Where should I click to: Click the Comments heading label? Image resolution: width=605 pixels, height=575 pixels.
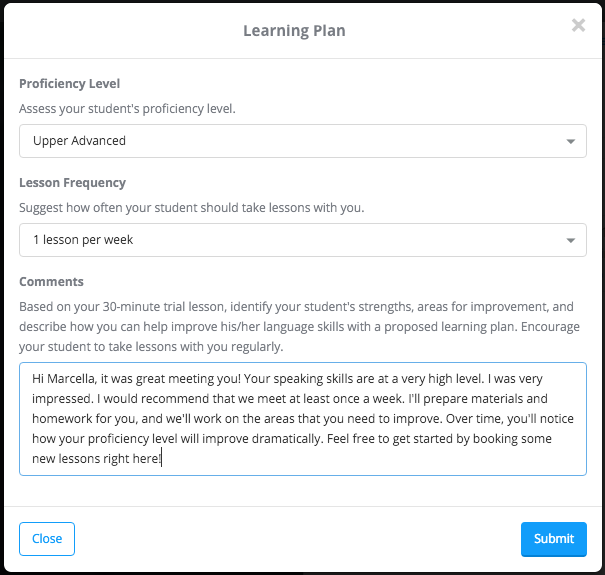[x=51, y=282]
